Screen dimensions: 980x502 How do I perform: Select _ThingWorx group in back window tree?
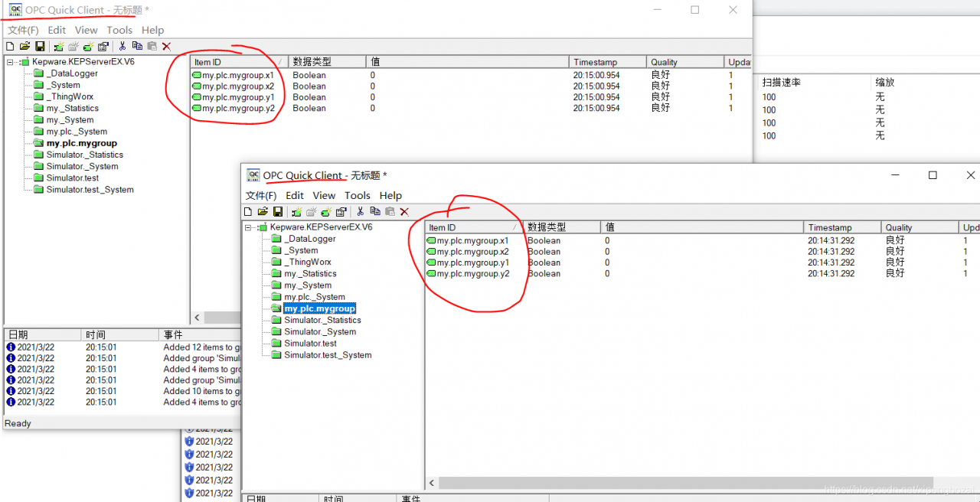(x=70, y=96)
